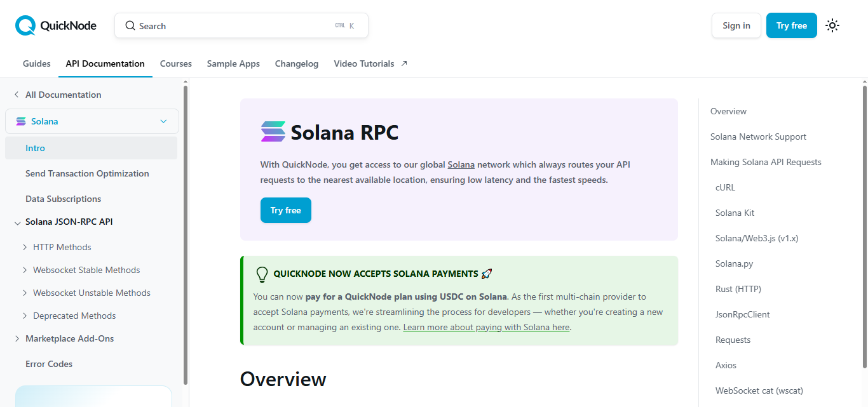The height and width of the screenshot is (407, 868).
Task: Jump to cURL section
Action: pos(725,187)
